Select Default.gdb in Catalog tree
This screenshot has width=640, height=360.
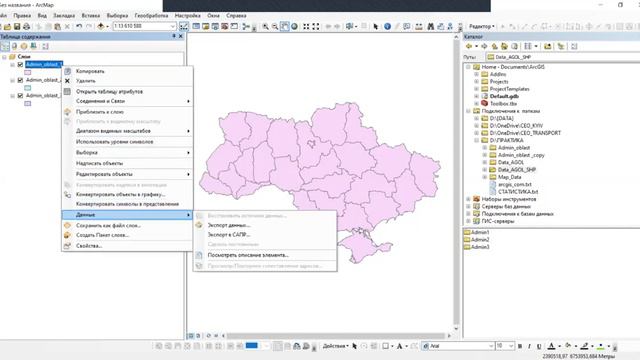(x=500, y=96)
